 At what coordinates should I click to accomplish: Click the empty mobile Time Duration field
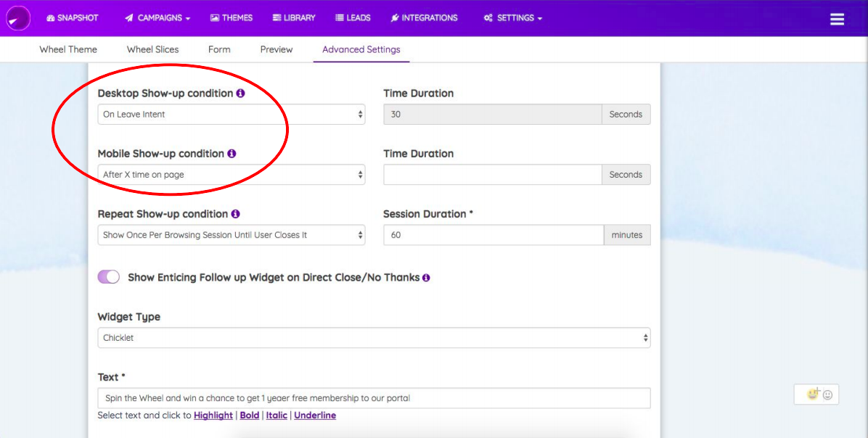(493, 175)
